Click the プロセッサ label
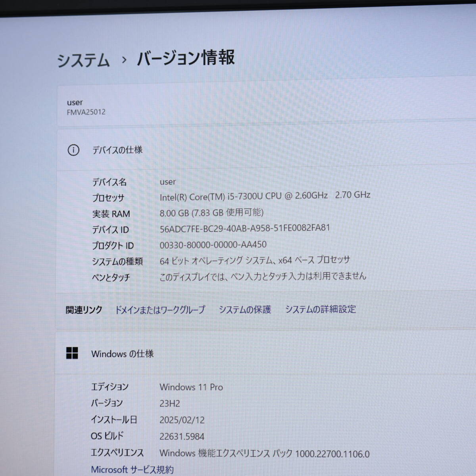The width and height of the screenshot is (476, 476). tap(108, 198)
